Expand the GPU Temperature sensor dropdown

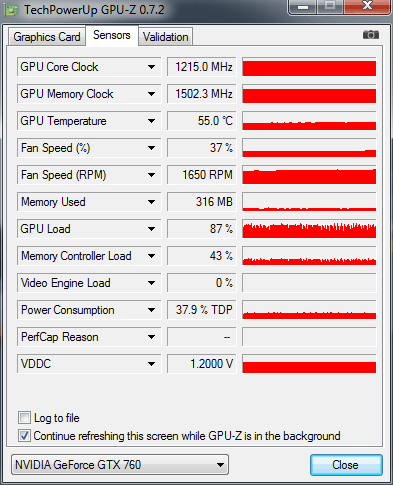(x=151, y=121)
